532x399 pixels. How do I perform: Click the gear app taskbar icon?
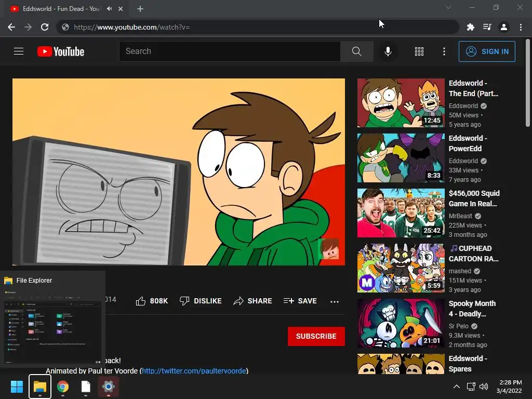[x=109, y=387]
